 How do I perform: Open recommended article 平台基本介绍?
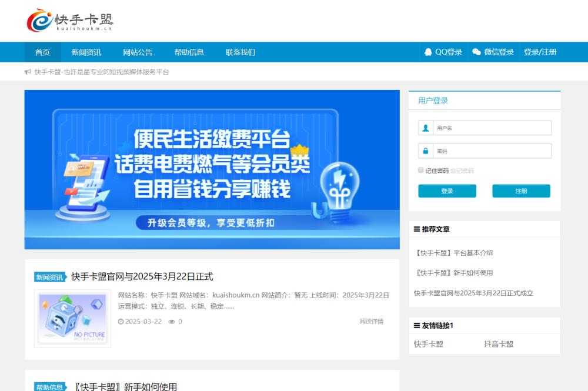click(453, 253)
